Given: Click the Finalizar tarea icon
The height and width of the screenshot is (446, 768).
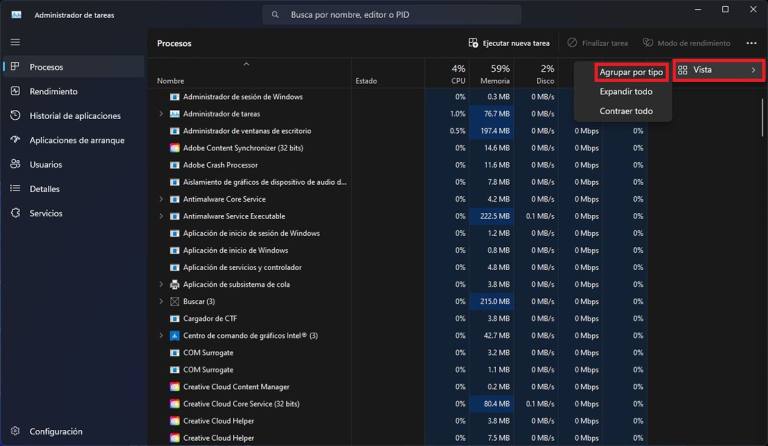Looking at the screenshot, I should click(x=572, y=43).
